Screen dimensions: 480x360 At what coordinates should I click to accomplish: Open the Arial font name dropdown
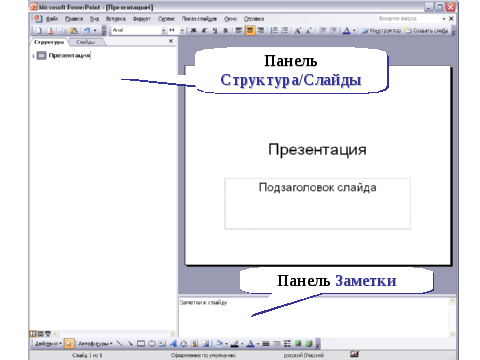point(164,30)
